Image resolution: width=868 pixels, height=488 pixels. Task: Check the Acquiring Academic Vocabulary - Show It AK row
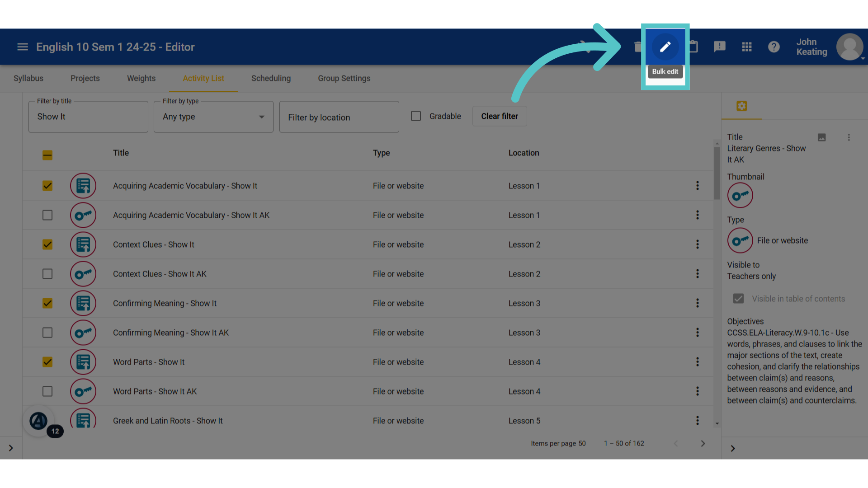pos(47,215)
